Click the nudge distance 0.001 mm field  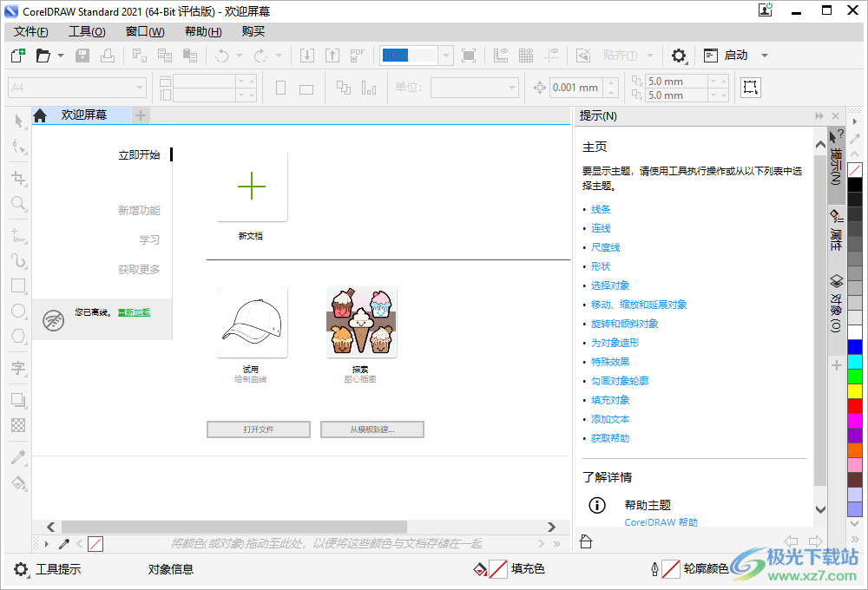[x=578, y=88]
